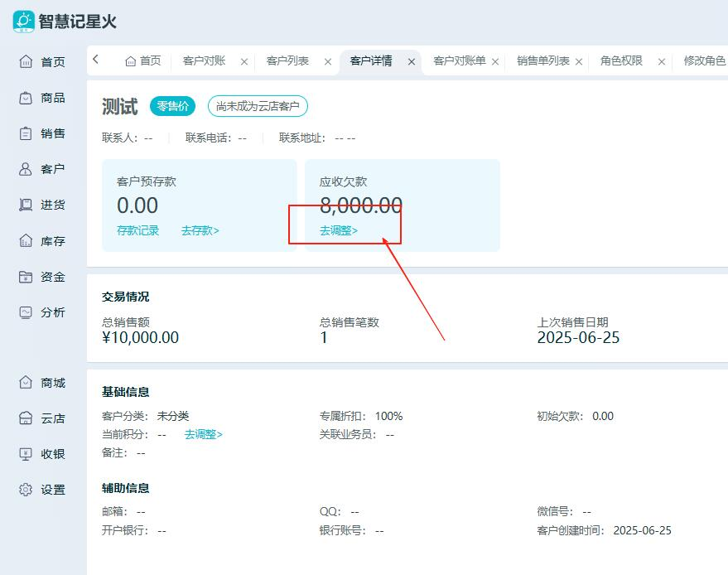Screen dimensions: 728x575
Task: Click 去调整> next to 当前积分
Action: (204, 434)
